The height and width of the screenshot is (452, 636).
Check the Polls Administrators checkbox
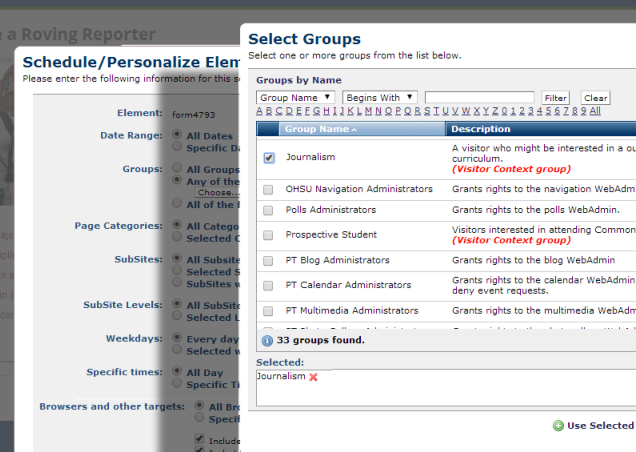268,210
